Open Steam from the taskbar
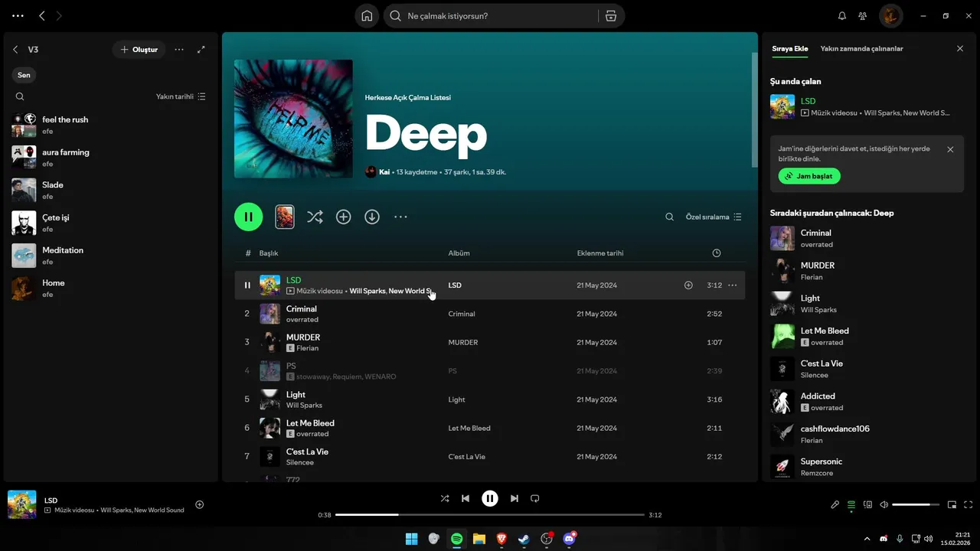 524,539
